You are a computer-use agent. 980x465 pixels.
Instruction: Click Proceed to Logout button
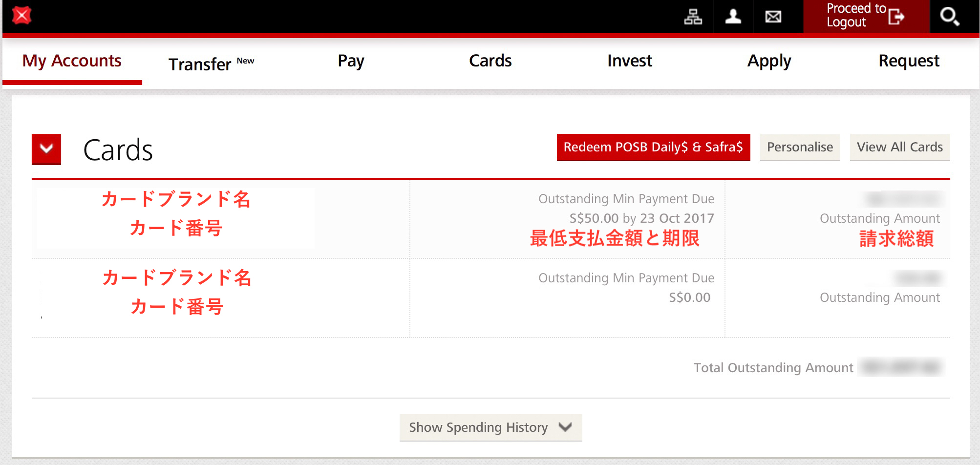(866, 16)
